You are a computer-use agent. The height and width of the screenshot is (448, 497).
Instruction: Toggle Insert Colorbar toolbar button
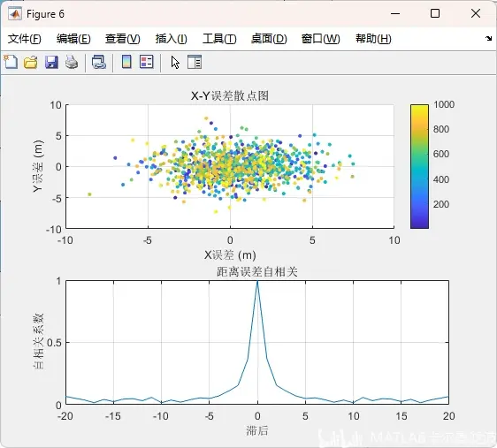coord(126,62)
